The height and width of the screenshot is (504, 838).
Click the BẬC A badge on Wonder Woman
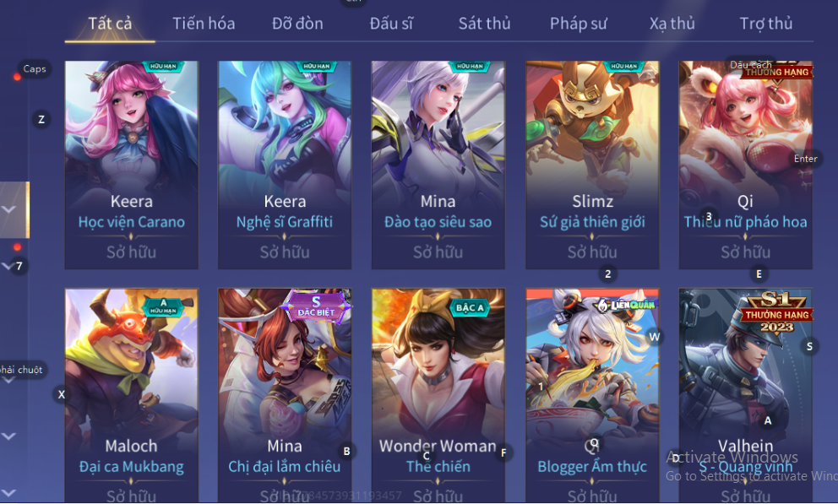pyautogui.click(x=471, y=307)
